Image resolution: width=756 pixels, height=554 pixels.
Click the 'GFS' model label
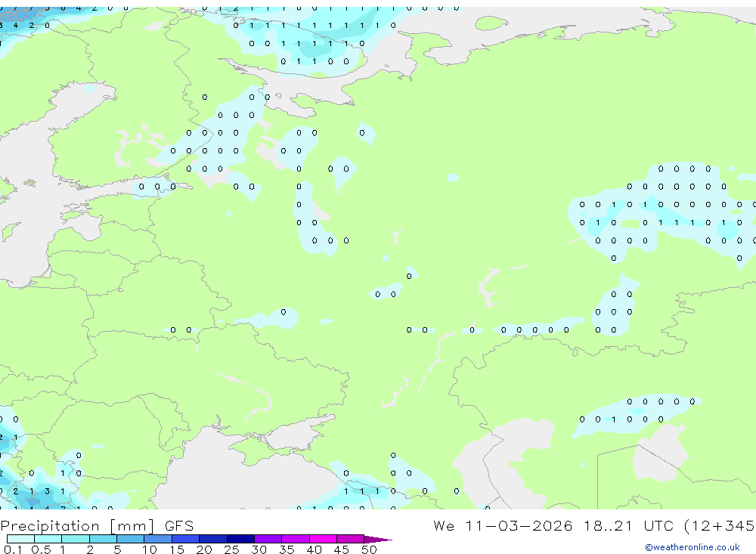[x=179, y=526]
